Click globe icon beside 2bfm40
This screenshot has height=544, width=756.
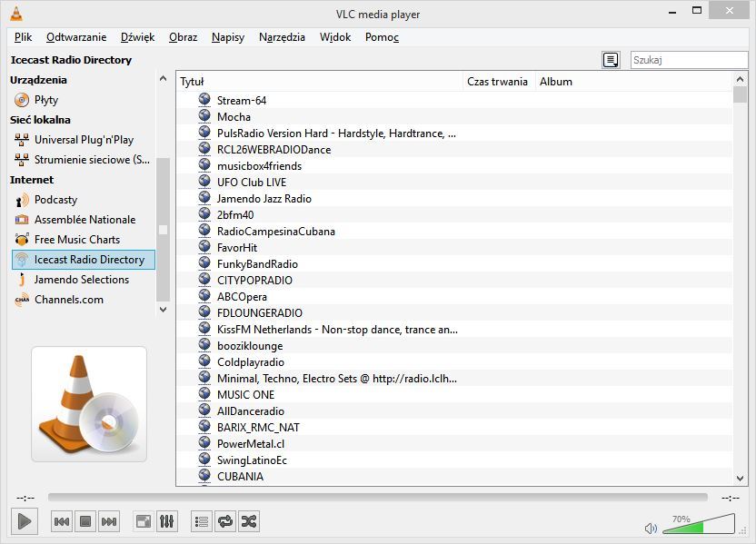click(204, 214)
